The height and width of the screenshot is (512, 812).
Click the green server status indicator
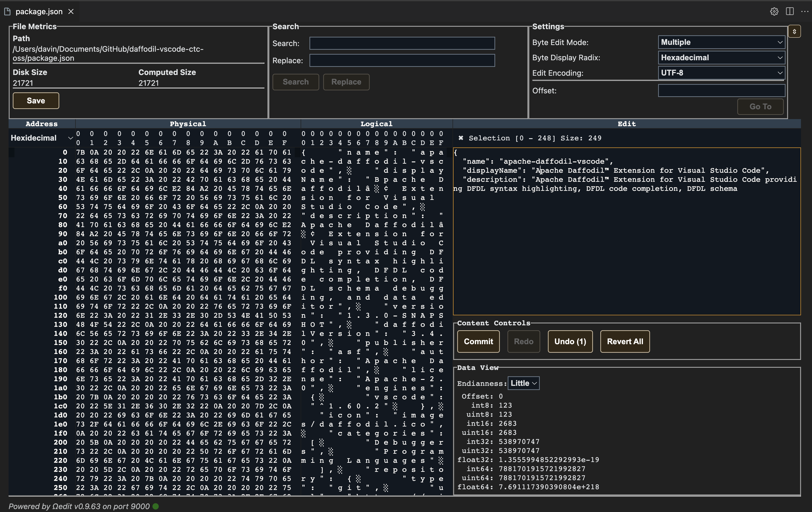[x=155, y=506]
